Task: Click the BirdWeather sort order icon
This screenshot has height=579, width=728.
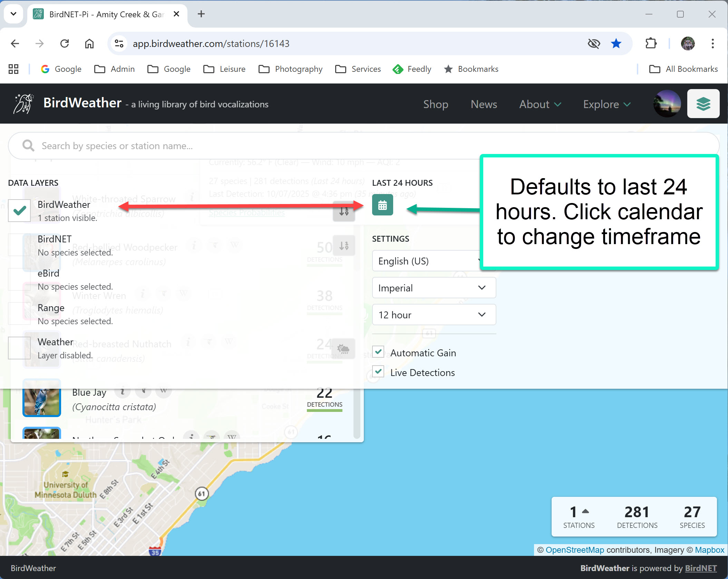Action: 344,211
